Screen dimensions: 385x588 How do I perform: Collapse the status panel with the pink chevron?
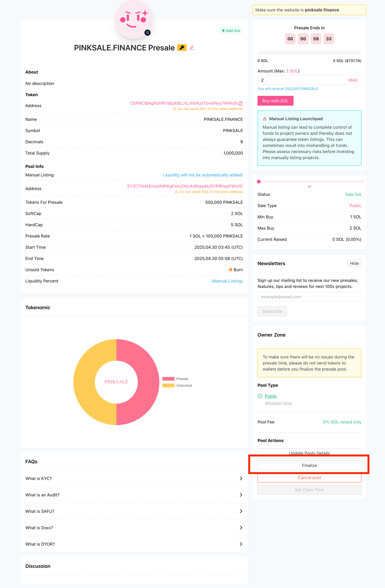coord(309,187)
